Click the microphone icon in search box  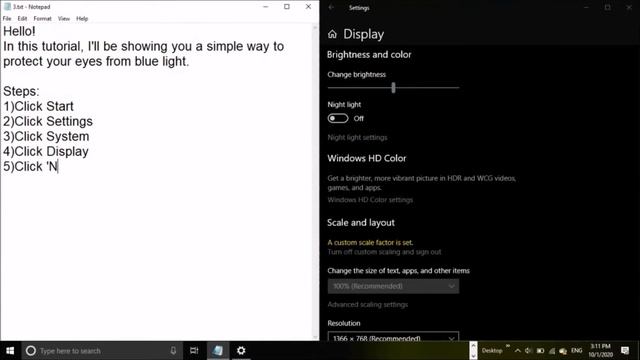click(x=173, y=351)
